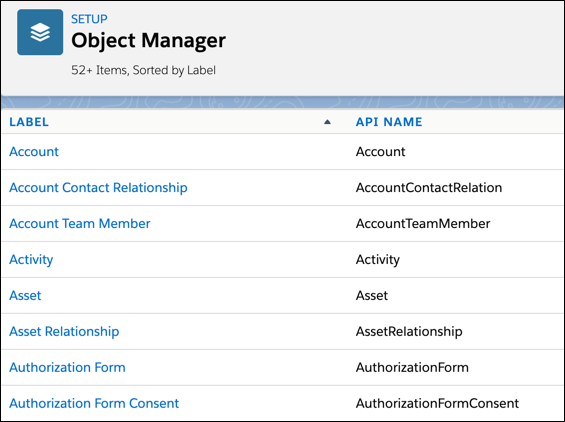
Task: Click the Object Manager layers icon
Action: tap(40, 32)
